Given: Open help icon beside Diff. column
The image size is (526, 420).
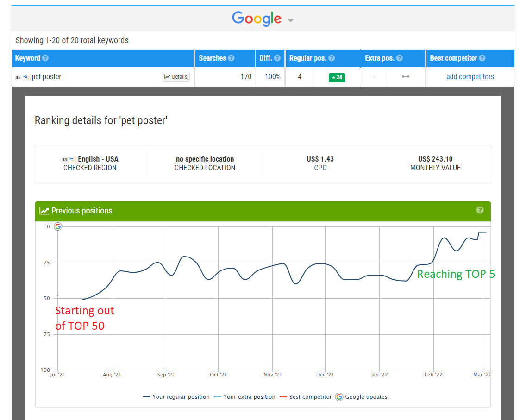Looking at the screenshot, I should click(277, 58).
